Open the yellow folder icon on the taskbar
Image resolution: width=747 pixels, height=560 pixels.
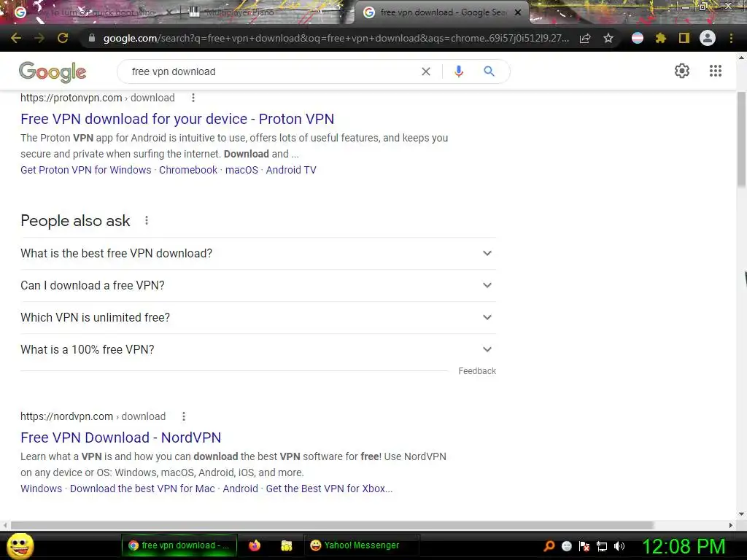tap(286, 545)
